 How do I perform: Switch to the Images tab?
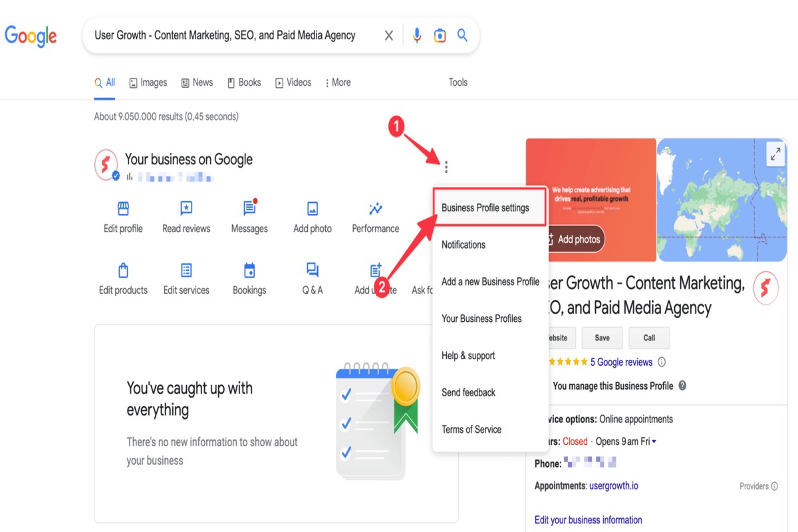(x=148, y=82)
